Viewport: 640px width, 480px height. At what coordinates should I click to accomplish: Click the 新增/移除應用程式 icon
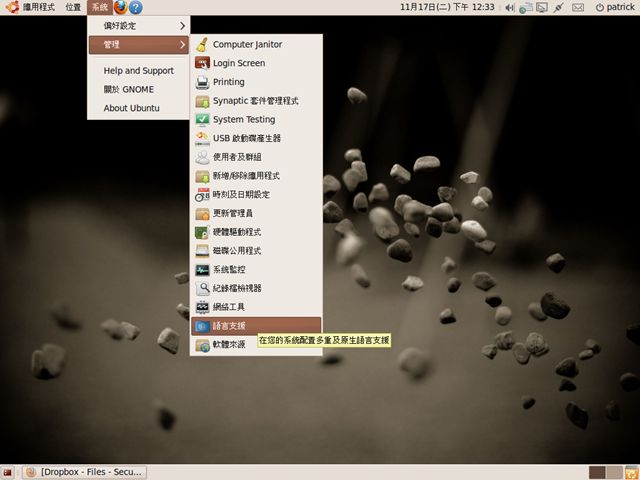click(202, 176)
